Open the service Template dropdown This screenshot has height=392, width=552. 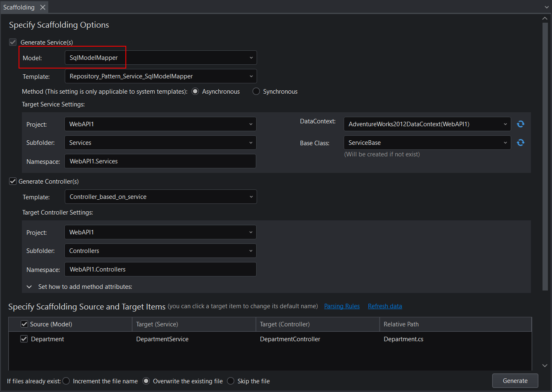pyautogui.click(x=160, y=76)
